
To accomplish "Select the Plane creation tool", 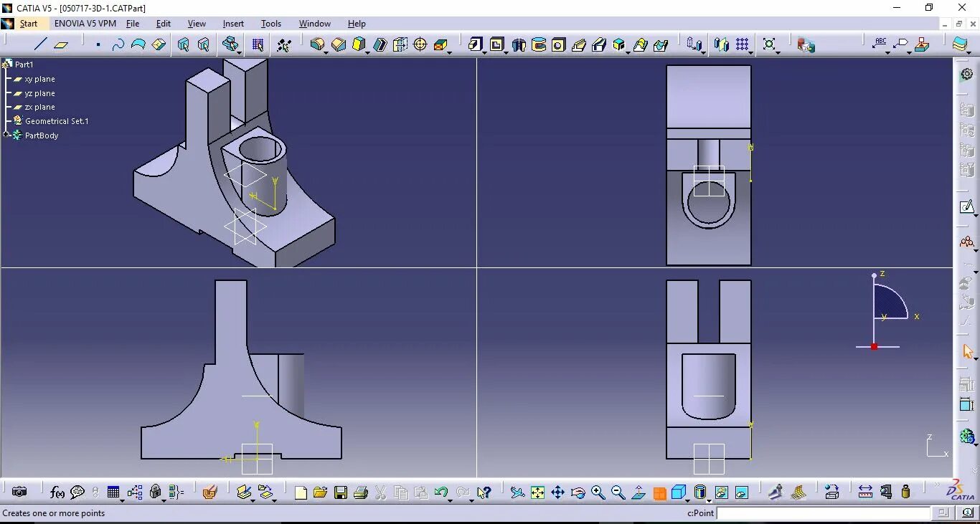I will (x=61, y=44).
